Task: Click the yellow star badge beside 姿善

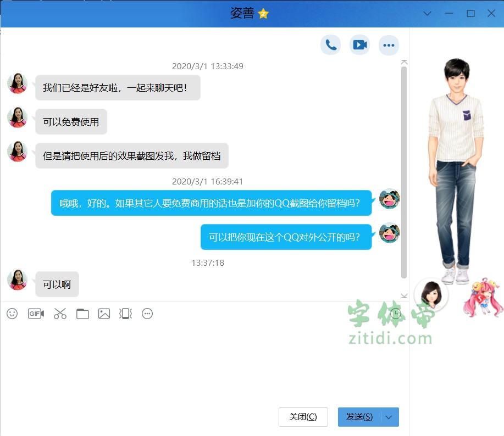Action: coord(263,14)
